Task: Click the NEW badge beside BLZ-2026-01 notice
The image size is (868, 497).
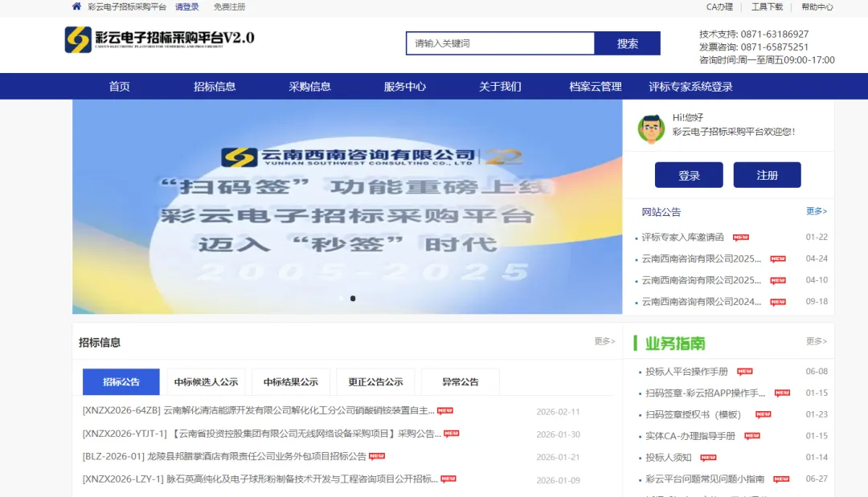Action: [x=376, y=456]
